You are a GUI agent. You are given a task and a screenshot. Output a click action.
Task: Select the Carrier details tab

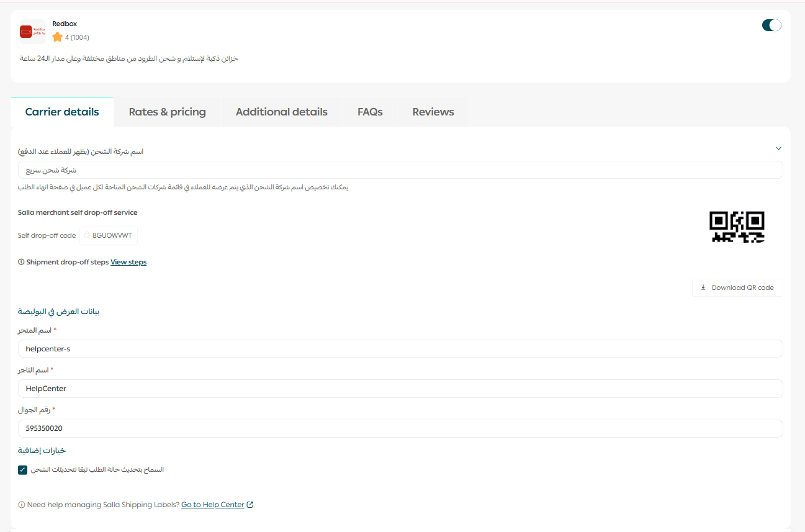[62, 112]
